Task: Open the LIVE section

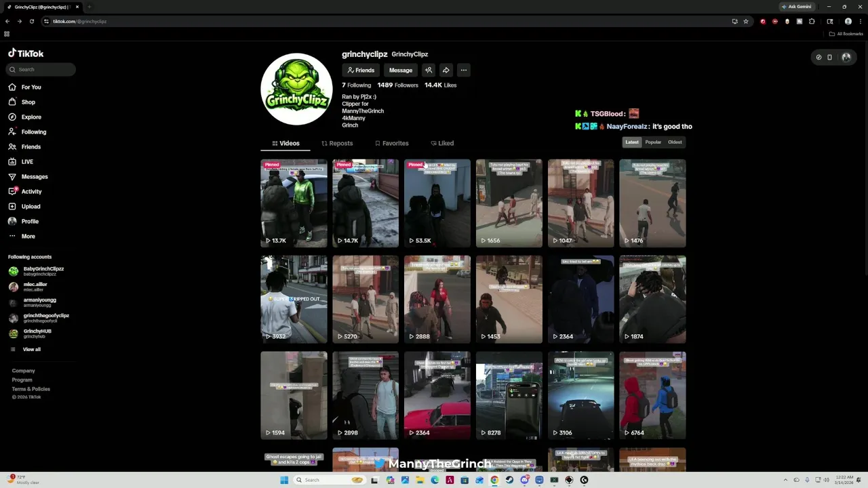Action: [21, 161]
